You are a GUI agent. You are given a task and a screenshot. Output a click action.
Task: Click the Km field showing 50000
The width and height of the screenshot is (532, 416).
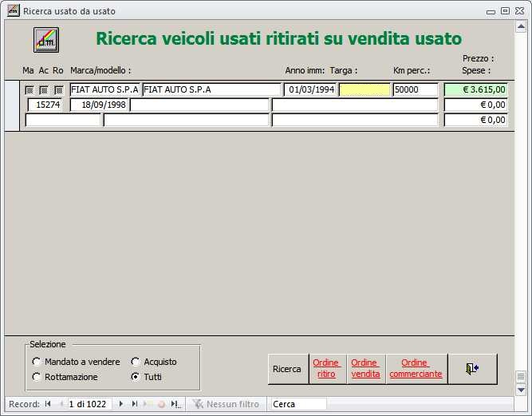coord(416,90)
